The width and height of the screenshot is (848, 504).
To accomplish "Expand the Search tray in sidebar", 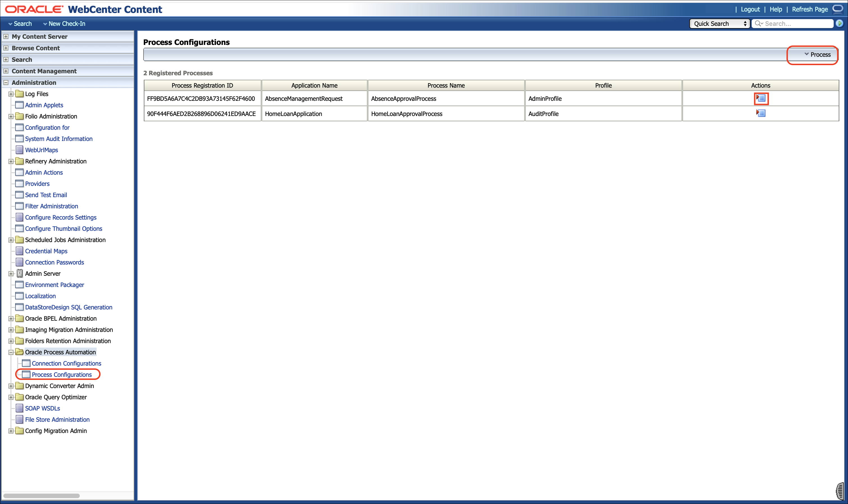I will 6,60.
